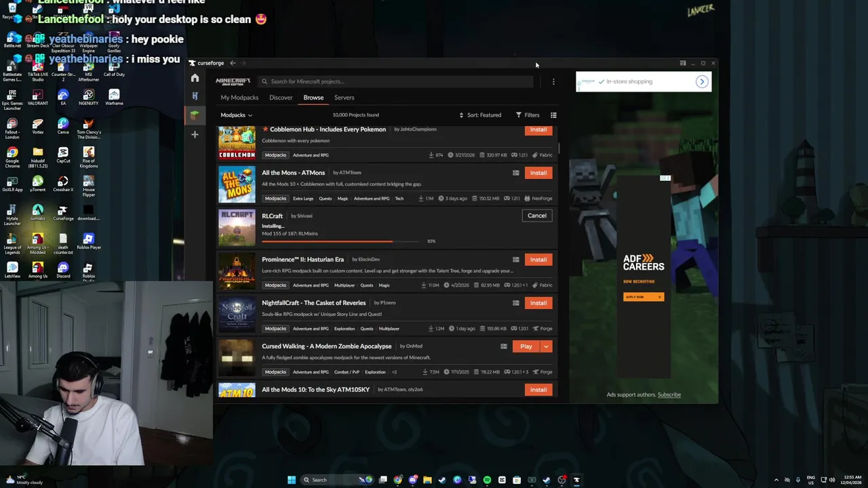Select the Minecraft grass block game icon

point(195,115)
